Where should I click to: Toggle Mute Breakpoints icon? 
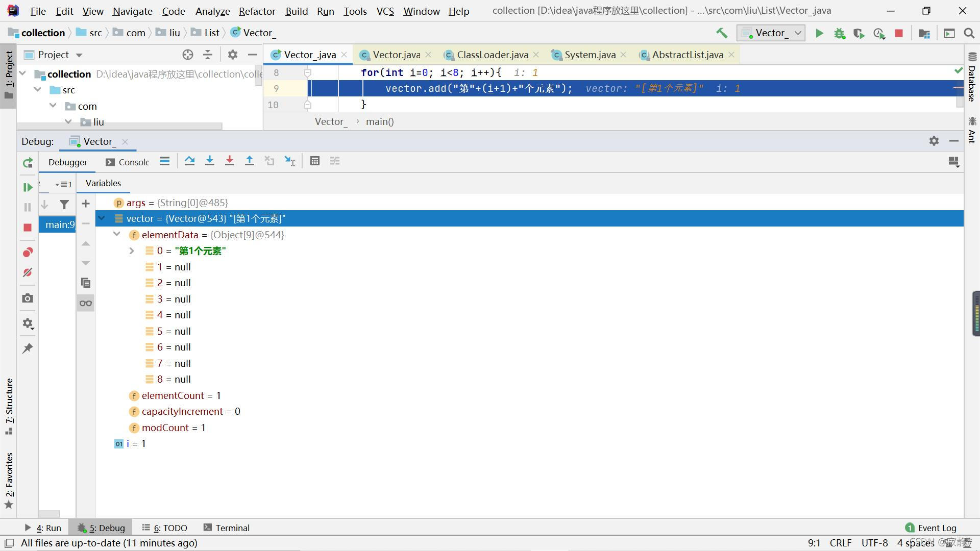(28, 272)
